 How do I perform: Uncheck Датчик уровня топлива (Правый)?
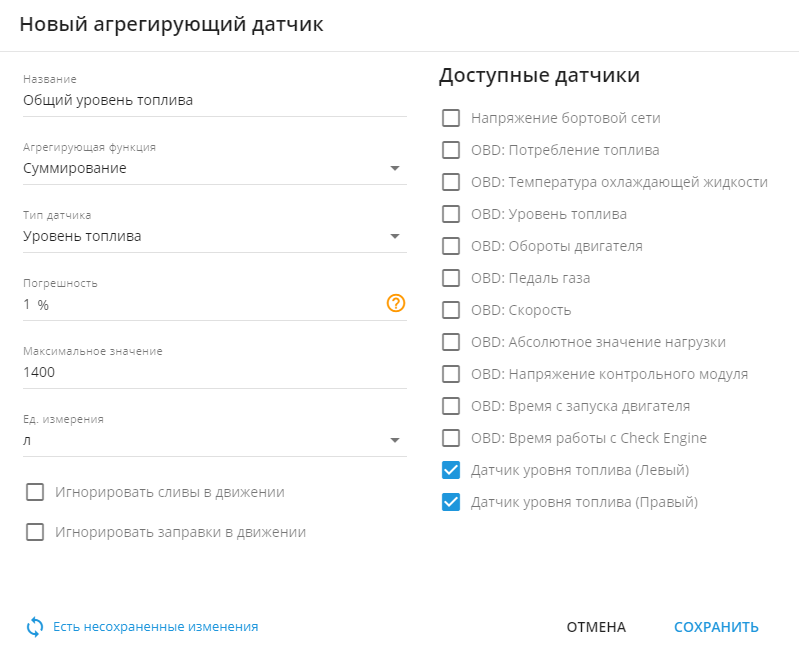click(451, 502)
